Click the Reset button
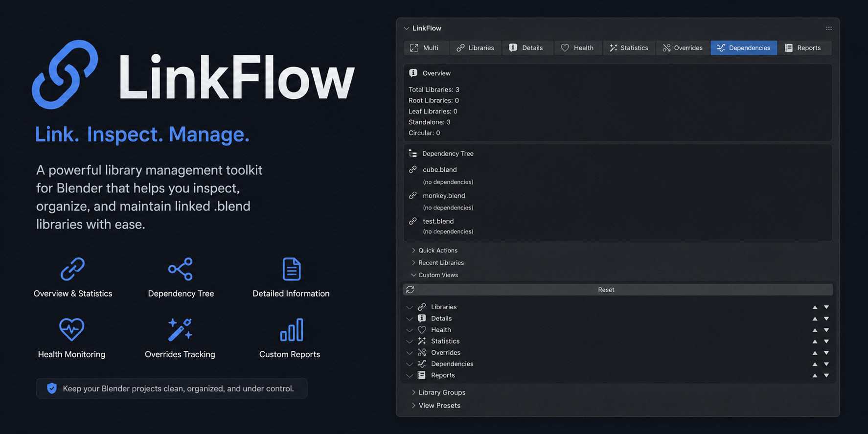The image size is (868, 434). (x=618, y=290)
